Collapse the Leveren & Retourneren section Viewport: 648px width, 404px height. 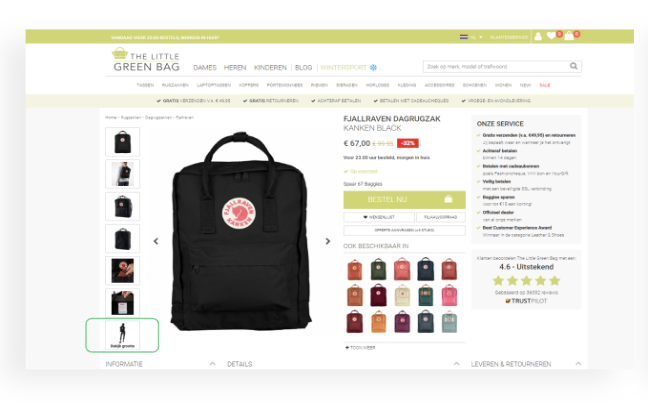tap(578, 364)
